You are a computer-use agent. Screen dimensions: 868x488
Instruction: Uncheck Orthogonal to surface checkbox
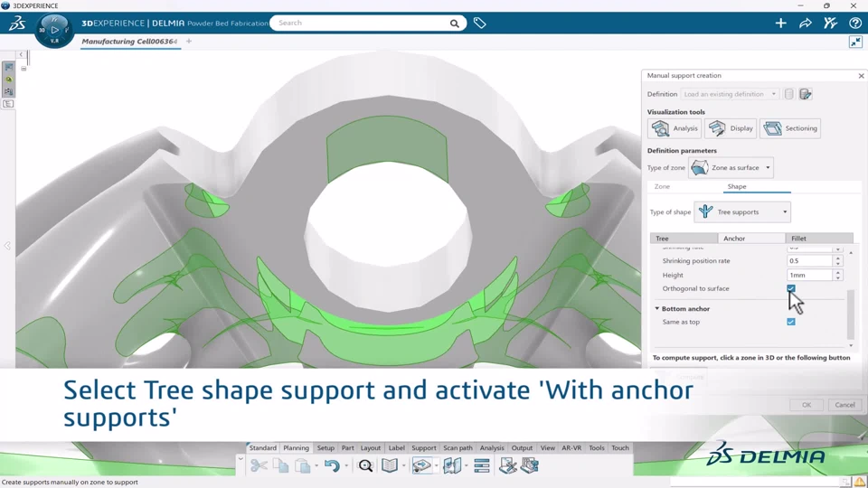pos(791,289)
